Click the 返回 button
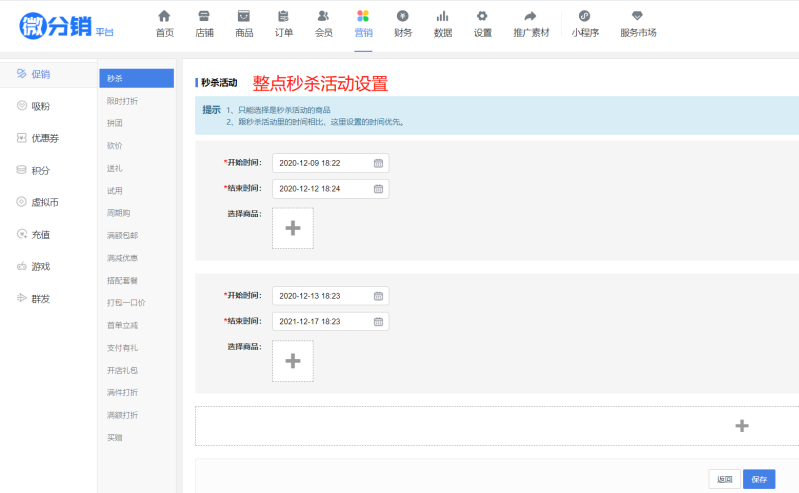This screenshot has height=493, width=799. click(725, 479)
